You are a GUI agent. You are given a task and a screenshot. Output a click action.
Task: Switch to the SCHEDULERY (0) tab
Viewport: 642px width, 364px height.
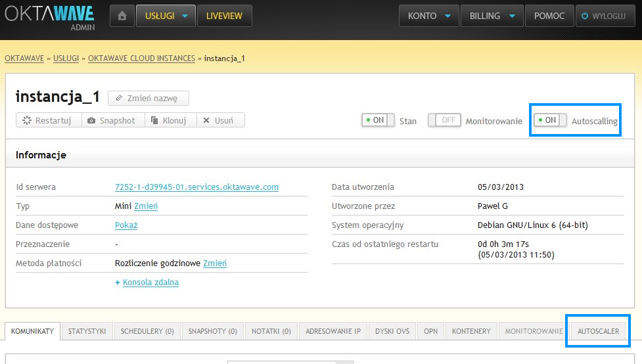point(147,331)
